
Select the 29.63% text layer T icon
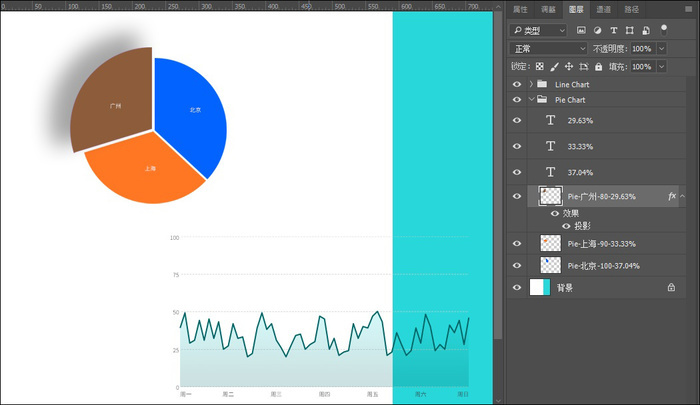click(x=550, y=120)
